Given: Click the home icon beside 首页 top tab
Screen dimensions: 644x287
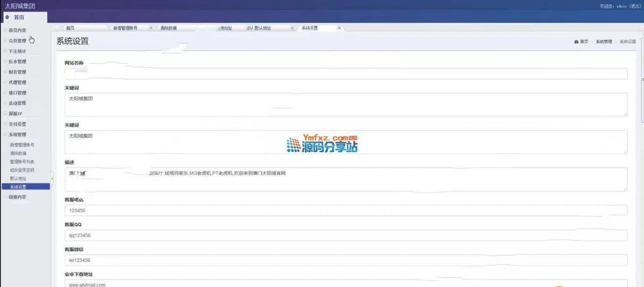Looking at the screenshot, I should click(7, 17).
